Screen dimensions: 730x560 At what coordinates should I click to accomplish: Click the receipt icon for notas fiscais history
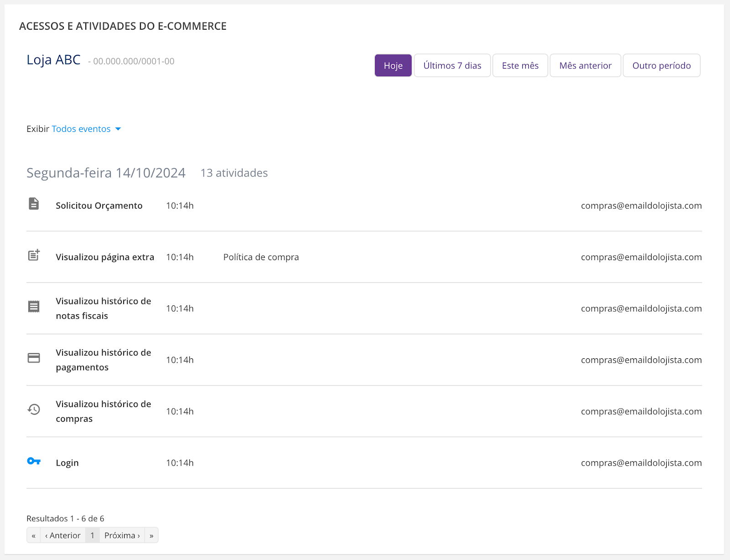click(x=34, y=307)
